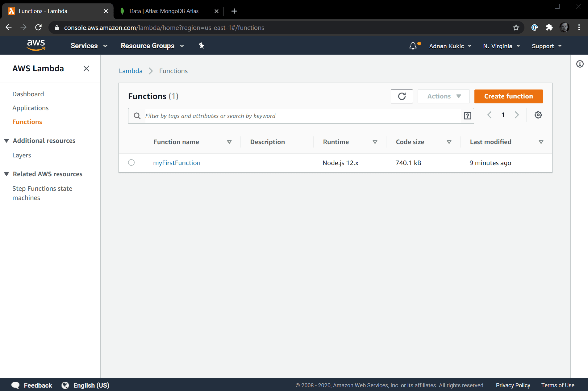
Task: Click the search filter help icon
Action: [x=467, y=116]
